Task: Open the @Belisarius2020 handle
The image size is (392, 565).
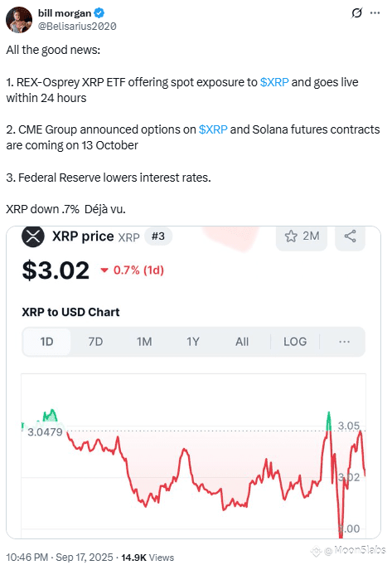Action: pyautogui.click(x=77, y=27)
